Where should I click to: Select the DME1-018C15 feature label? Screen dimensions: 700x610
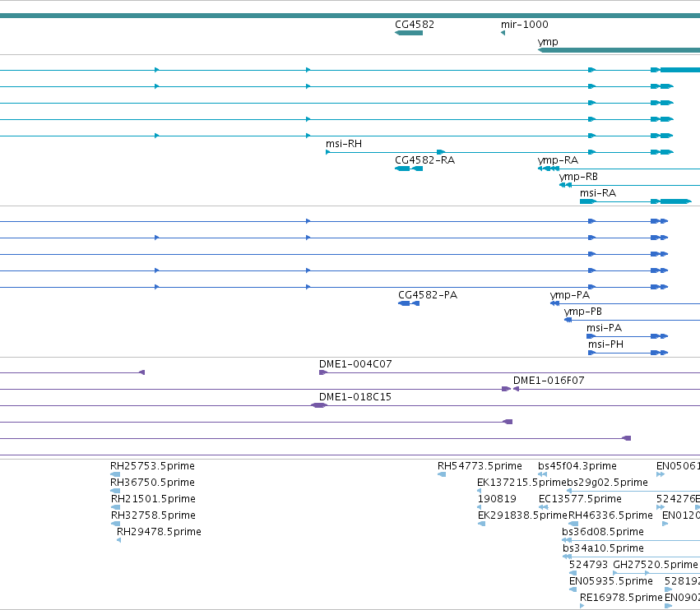(x=355, y=397)
